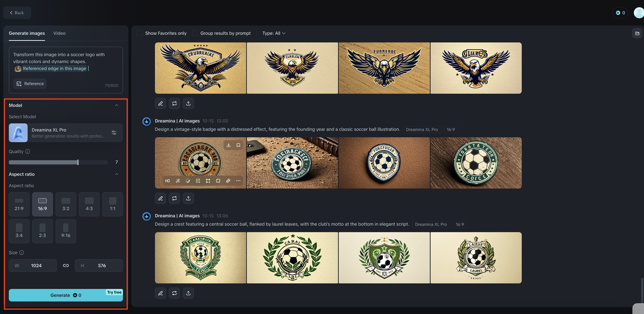The width and height of the screenshot is (644, 314).
Task: Click the Size info icon
Action: click(x=22, y=253)
